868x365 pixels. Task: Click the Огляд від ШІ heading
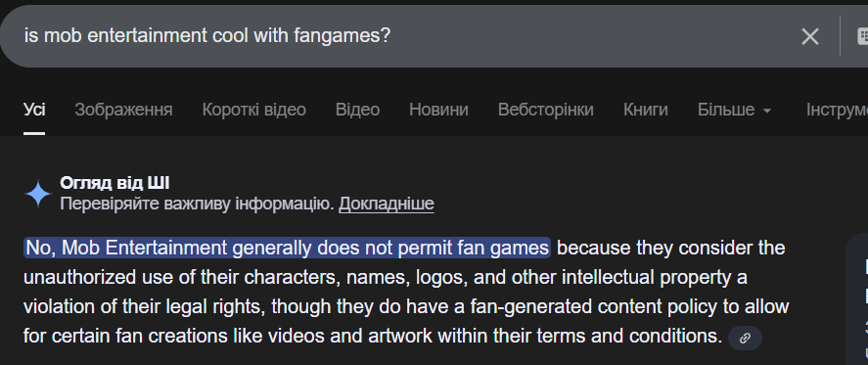tap(114, 183)
